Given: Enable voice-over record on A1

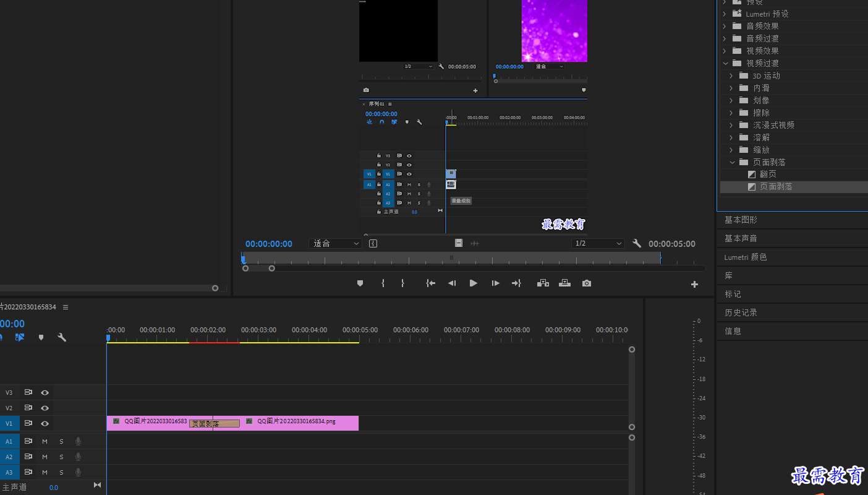Looking at the screenshot, I should (x=78, y=441).
